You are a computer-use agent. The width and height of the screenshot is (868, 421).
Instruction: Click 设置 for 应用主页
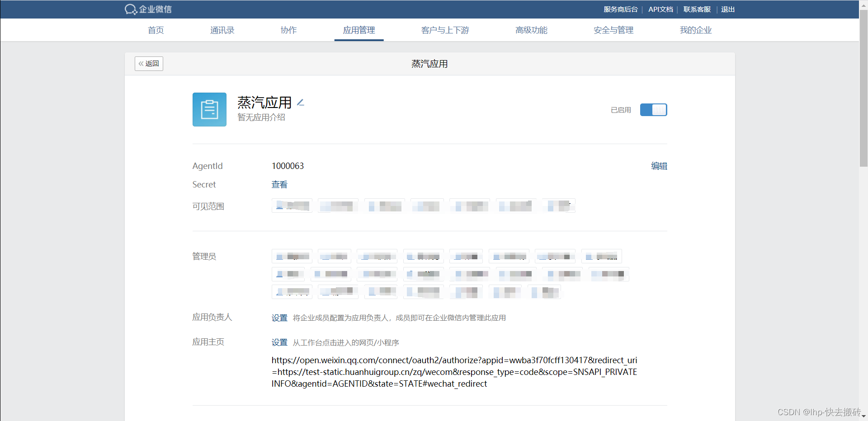279,342
